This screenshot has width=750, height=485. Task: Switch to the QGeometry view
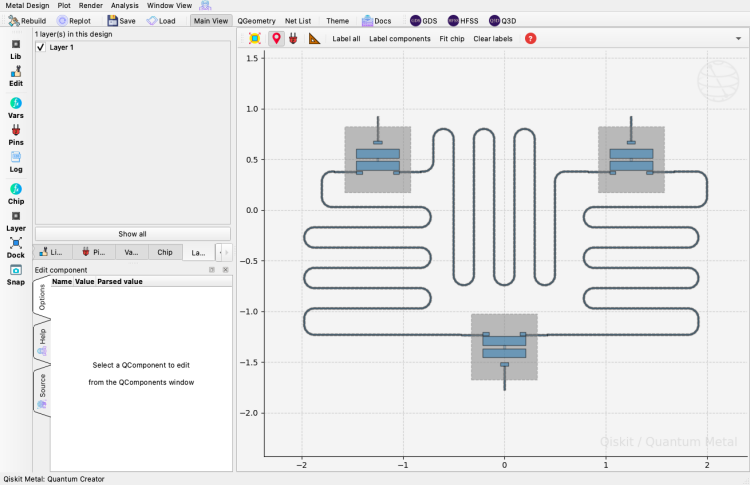(x=256, y=21)
